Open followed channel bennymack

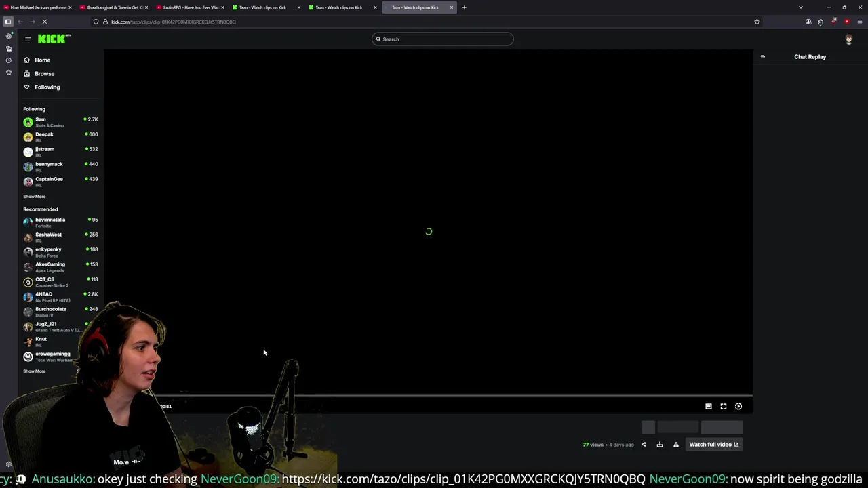[60, 167]
